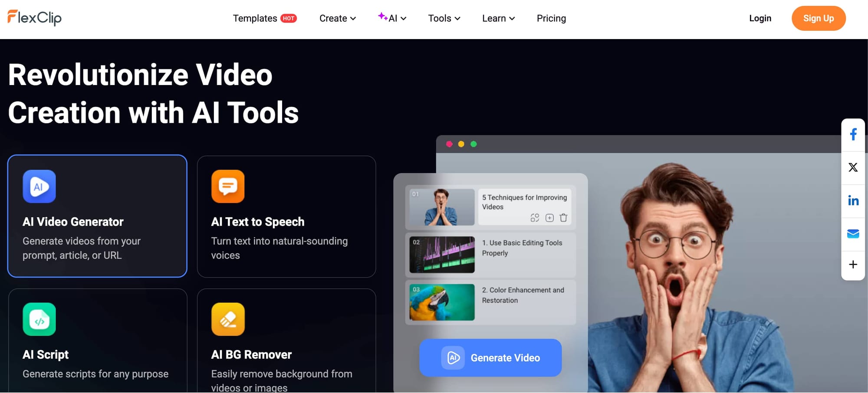Expand the Tools dropdown menu
Image resolution: width=868 pixels, height=393 pixels.
coord(444,18)
